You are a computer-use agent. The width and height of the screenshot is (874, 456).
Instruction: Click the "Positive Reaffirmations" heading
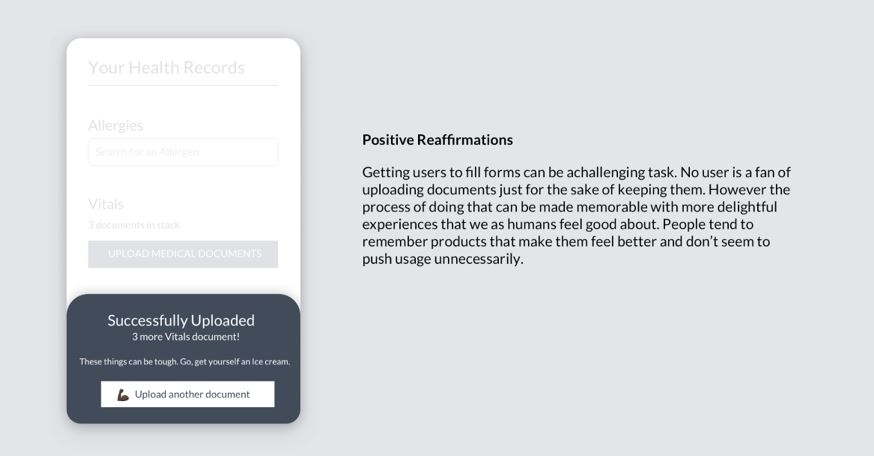(x=437, y=140)
